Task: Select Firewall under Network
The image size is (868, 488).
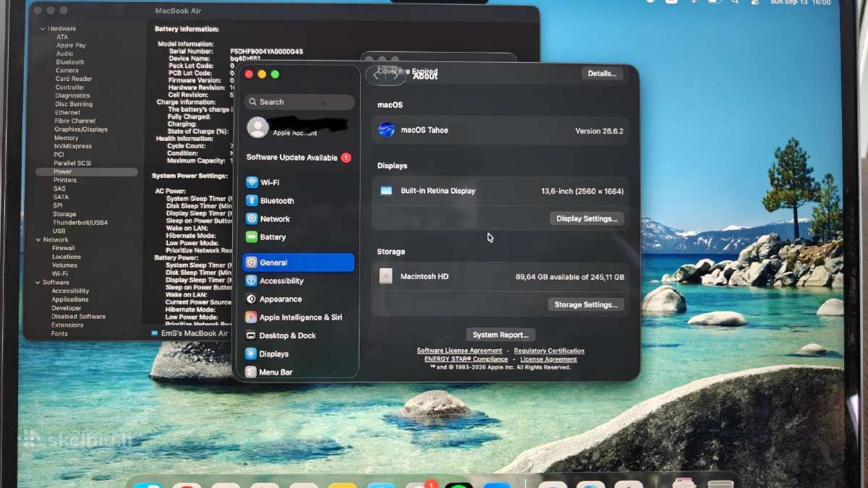Action: [x=64, y=248]
